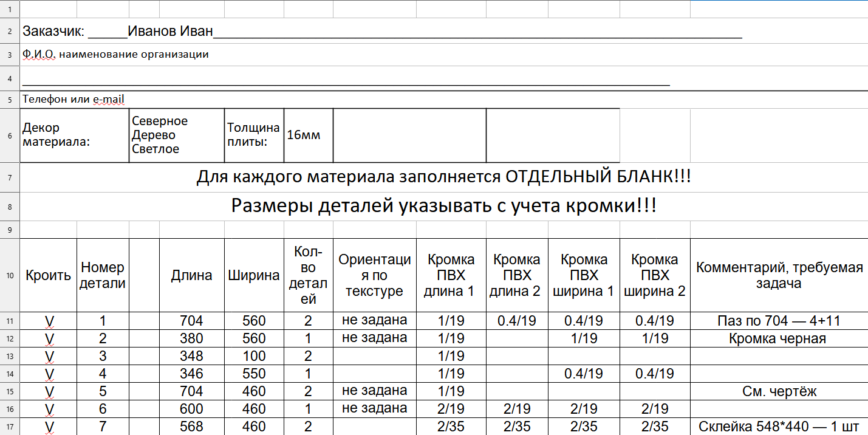The width and height of the screenshot is (868, 435).
Task: Select the plate thickness cell 16мм
Action: [307, 135]
